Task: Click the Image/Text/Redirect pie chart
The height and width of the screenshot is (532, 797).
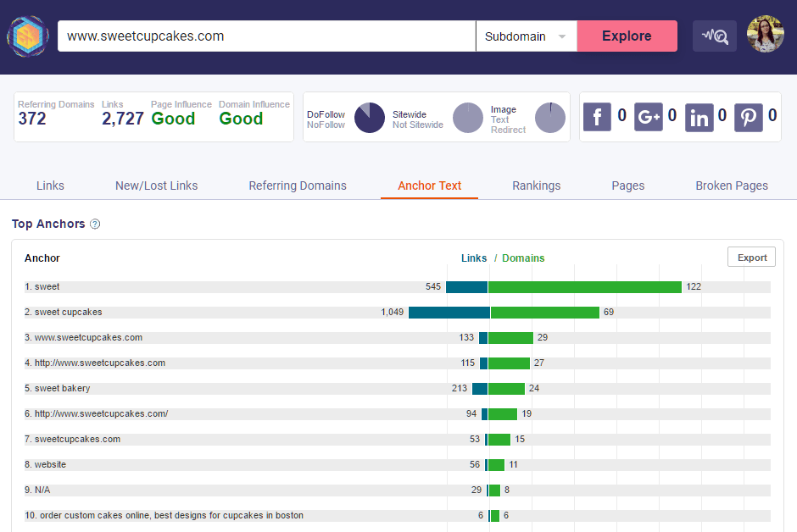Action: point(550,118)
